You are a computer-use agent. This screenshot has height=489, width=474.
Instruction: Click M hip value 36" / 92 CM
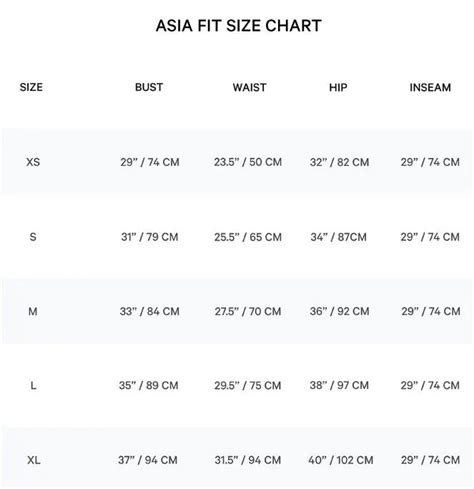pos(340,311)
